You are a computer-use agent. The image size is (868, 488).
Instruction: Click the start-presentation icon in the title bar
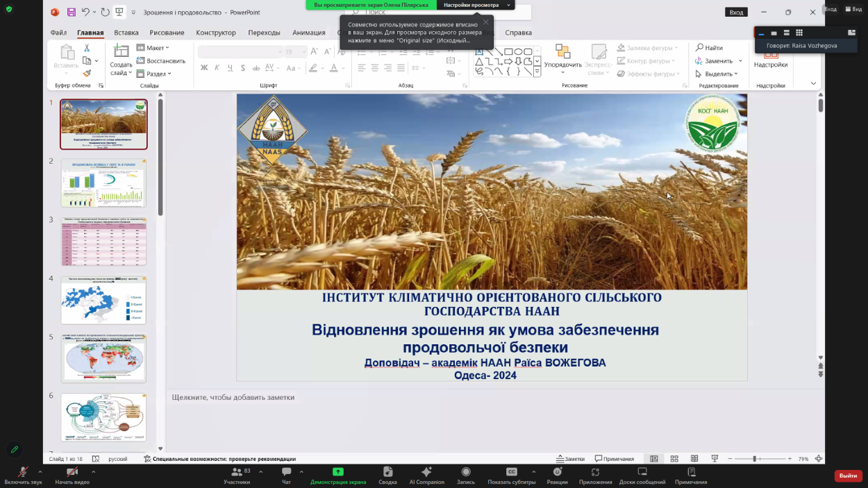point(119,12)
